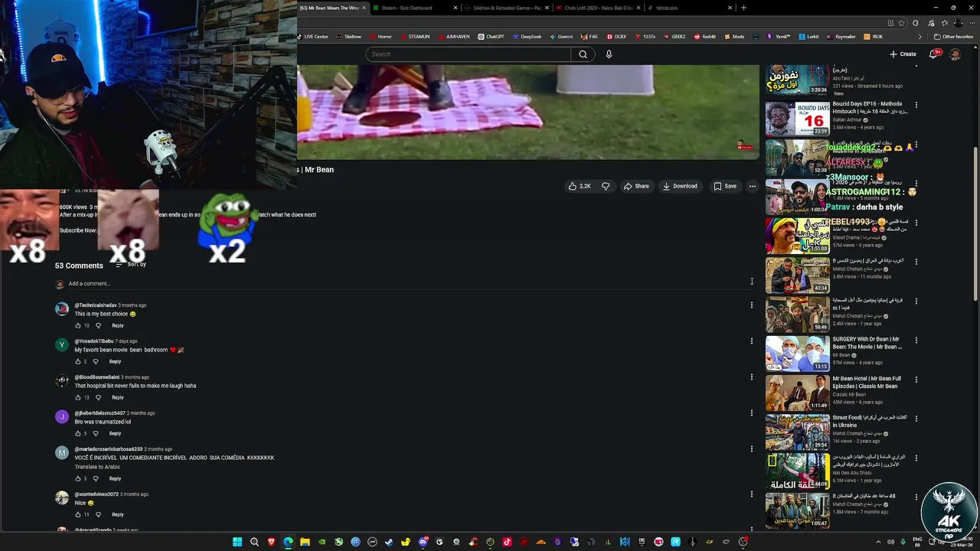Expand the Sort by comments menu

[131, 264]
